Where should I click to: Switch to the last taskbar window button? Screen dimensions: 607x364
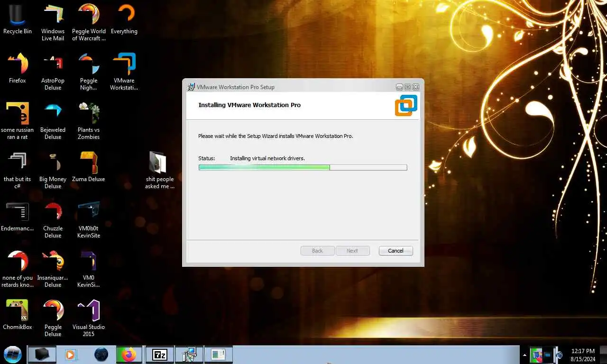coord(219,355)
